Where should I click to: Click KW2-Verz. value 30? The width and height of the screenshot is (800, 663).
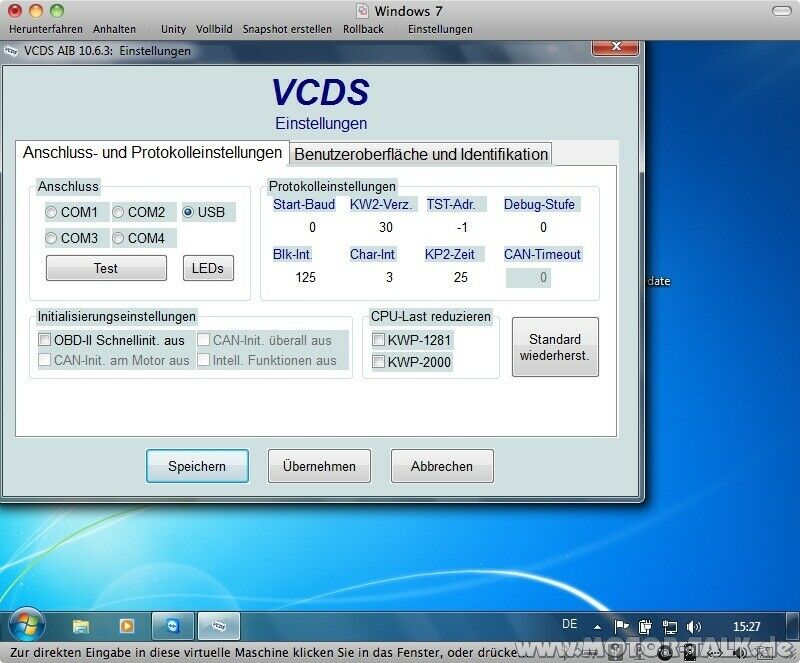(x=386, y=227)
